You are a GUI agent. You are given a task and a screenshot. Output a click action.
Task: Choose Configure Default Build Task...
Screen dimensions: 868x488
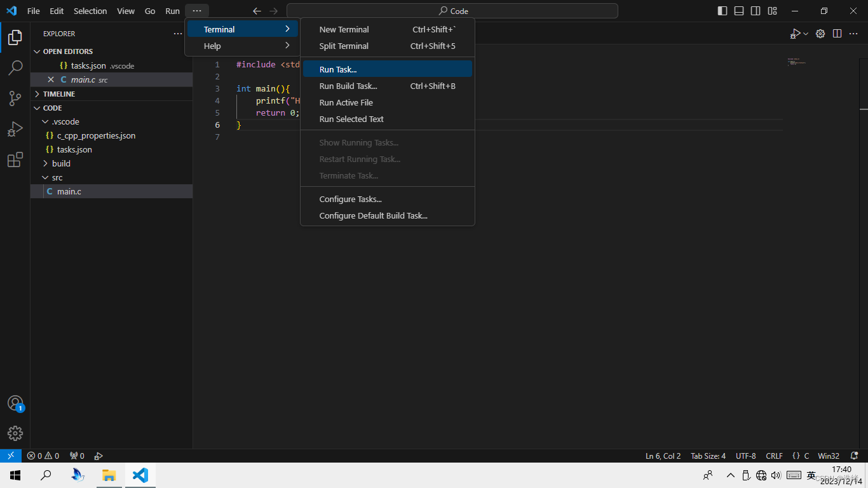[x=373, y=215]
